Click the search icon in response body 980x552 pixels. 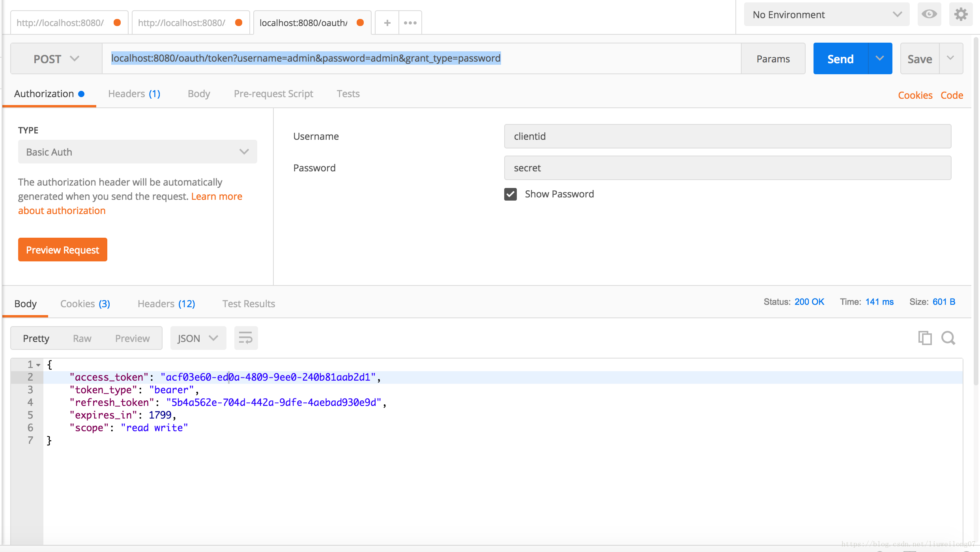948,338
